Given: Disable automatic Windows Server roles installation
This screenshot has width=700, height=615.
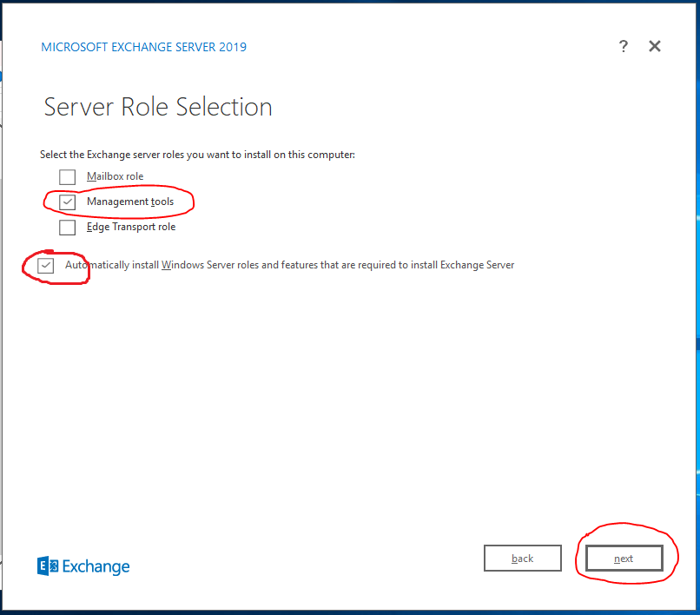Looking at the screenshot, I should [x=44, y=265].
